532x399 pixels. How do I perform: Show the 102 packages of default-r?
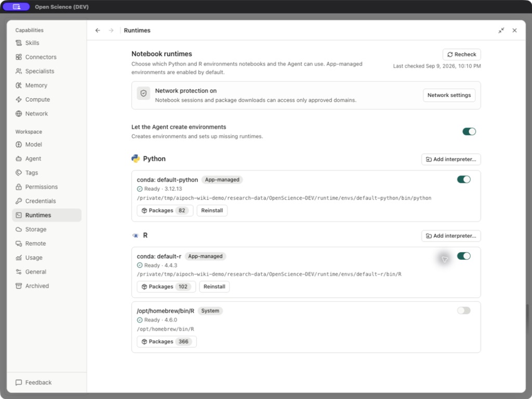166,287
